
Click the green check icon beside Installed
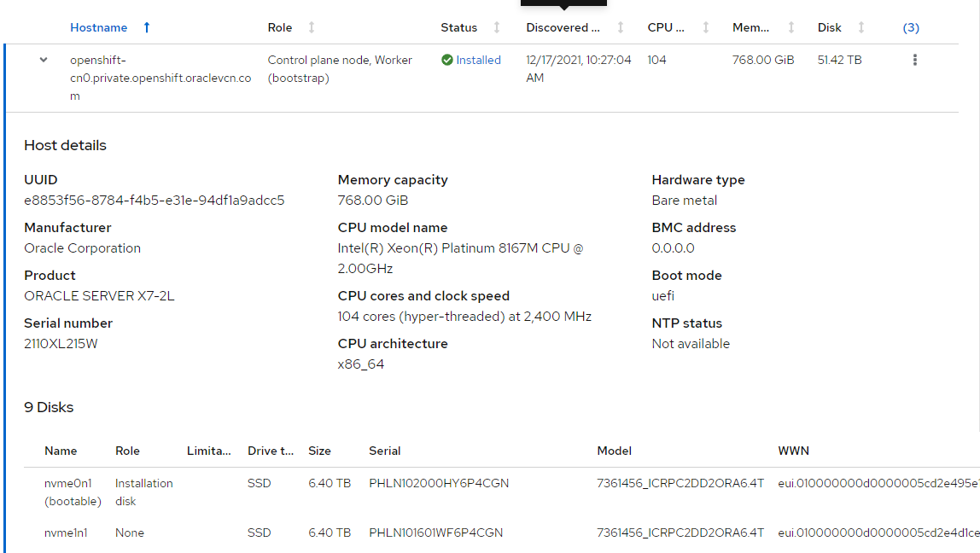(x=446, y=60)
